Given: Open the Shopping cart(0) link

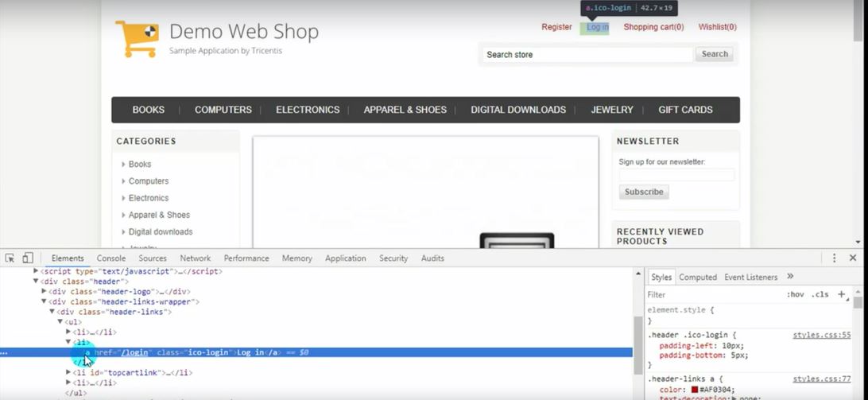Looking at the screenshot, I should (653, 26).
